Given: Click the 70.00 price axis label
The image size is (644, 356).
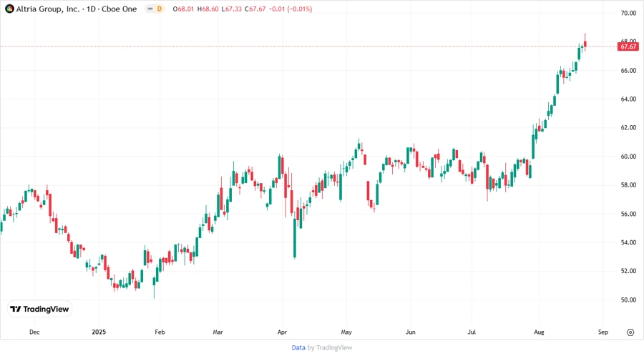Looking at the screenshot, I should tap(628, 13).
